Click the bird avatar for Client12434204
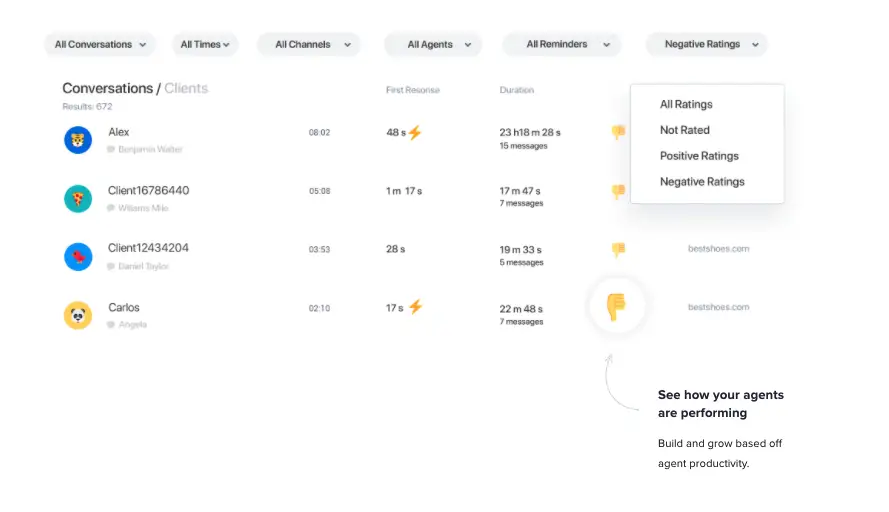The image size is (889, 512). (78, 257)
